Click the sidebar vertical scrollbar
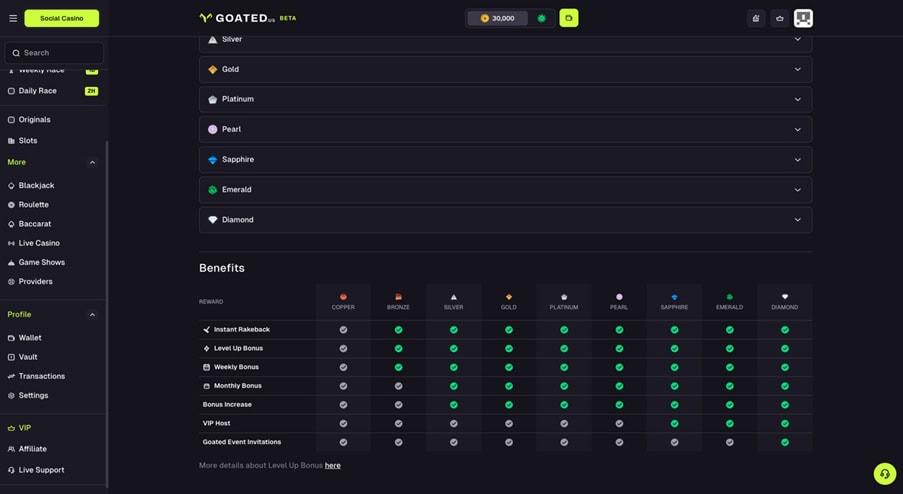Viewport: 903px width, 494px height. [107, 314]
